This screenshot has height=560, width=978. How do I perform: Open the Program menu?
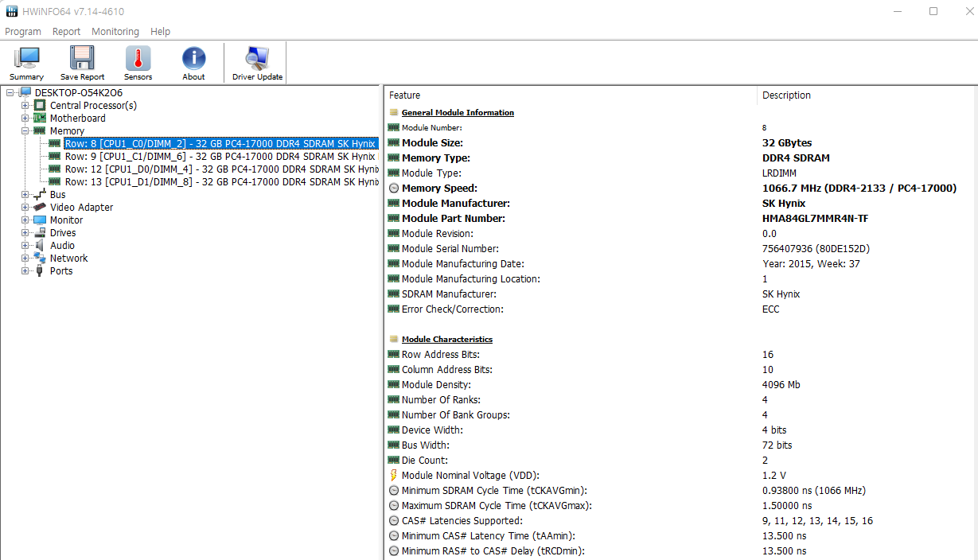[23, 32]
